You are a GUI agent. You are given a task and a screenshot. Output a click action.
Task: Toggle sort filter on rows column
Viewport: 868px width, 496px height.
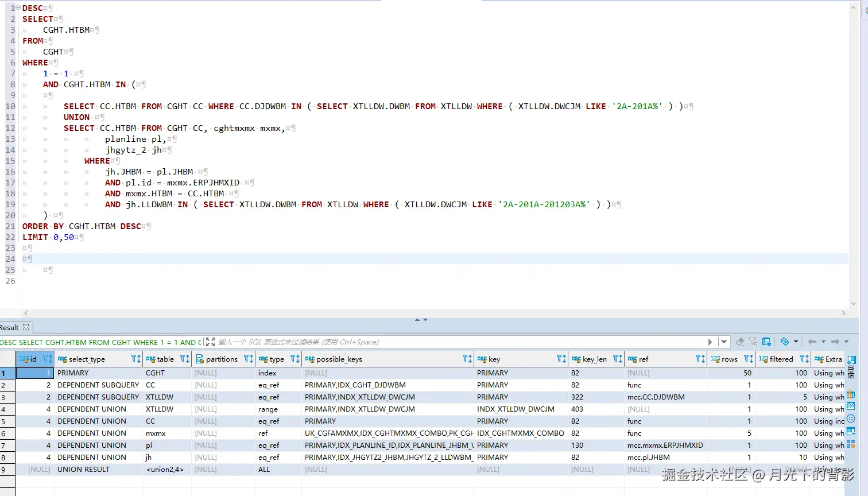[748, 359]
